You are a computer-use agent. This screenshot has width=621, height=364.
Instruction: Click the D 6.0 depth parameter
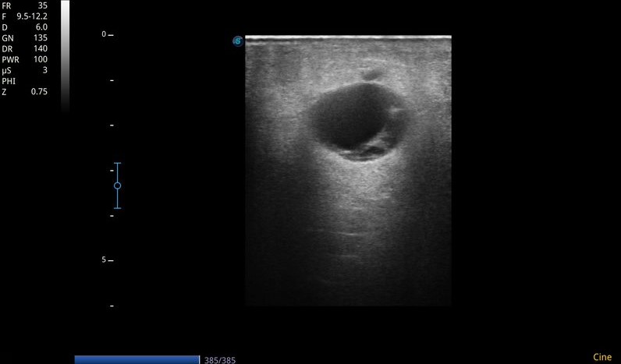tap(25, 27)
